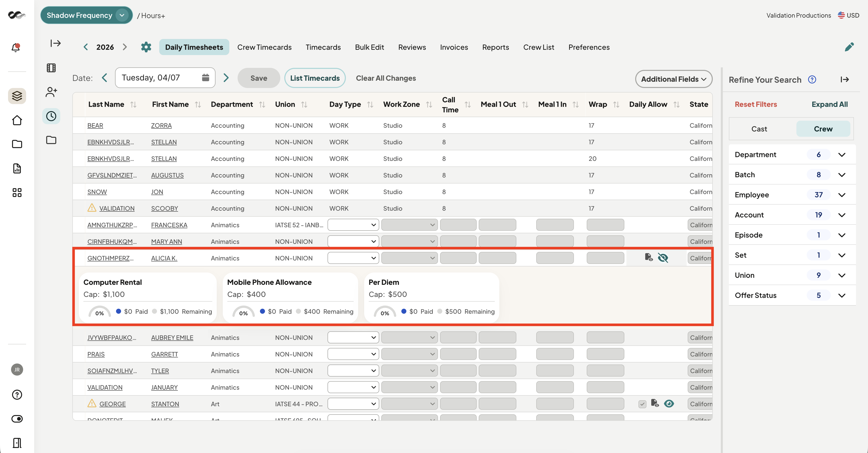The width and height of the screenshot is (868, 453).
Task: Open the calendar date picker icon
Action: coord(205,78)
